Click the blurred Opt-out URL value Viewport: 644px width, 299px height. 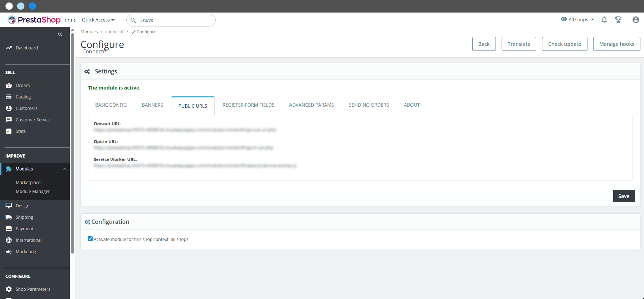[185, 130]
